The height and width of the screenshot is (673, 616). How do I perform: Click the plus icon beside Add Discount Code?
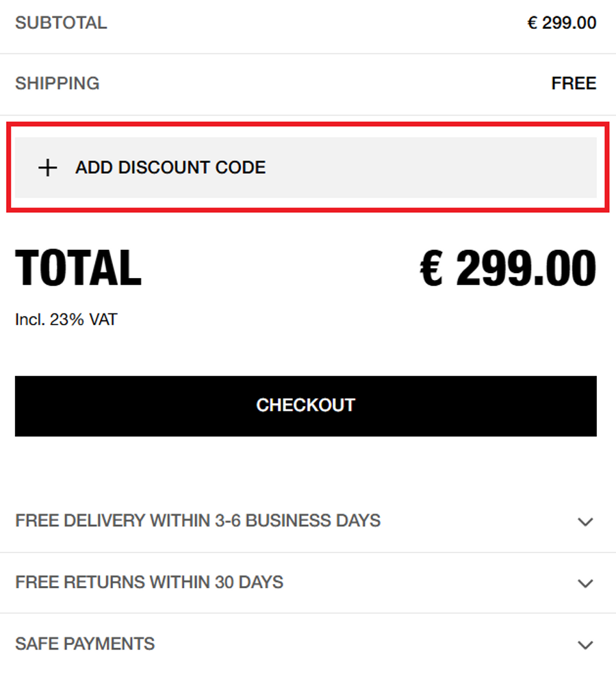coord(47,168)
